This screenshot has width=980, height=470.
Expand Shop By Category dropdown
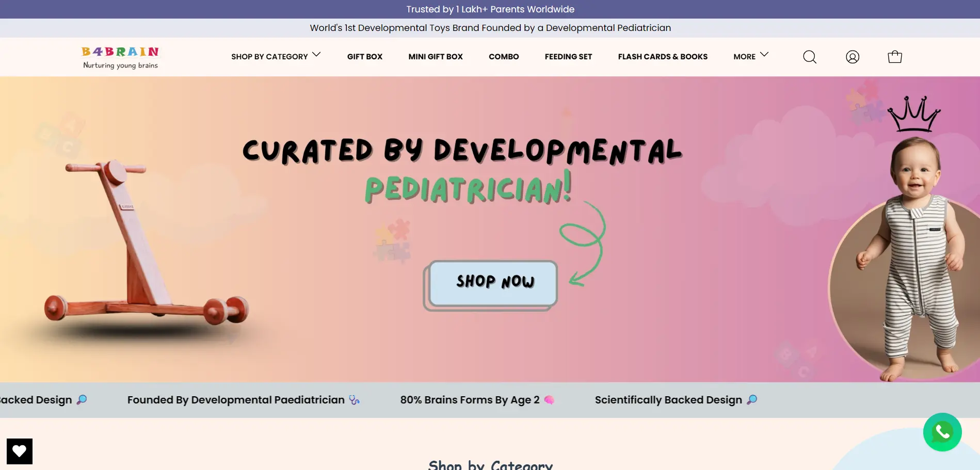(269, 57)
